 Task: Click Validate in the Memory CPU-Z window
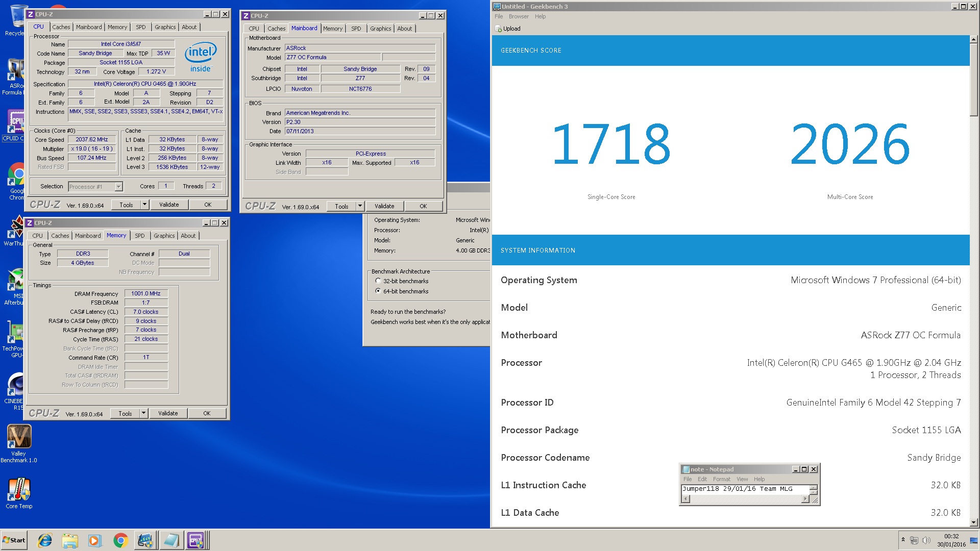168,413
